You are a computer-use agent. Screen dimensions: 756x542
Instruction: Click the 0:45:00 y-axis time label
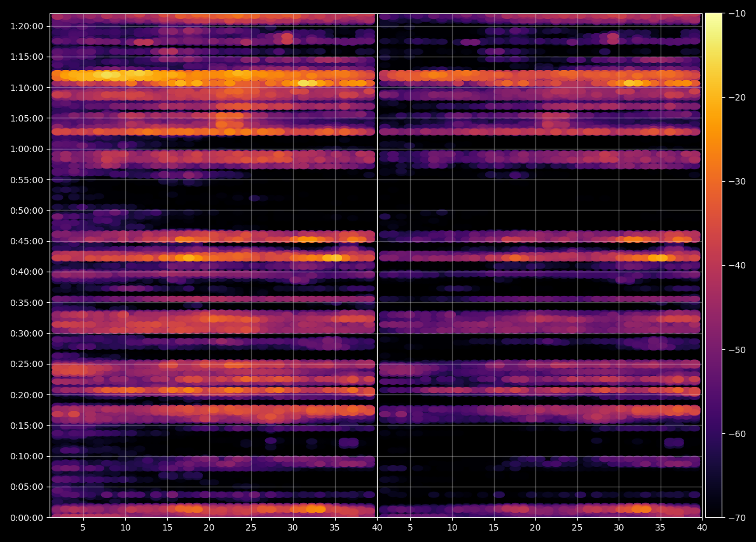(x=27, y=241)
